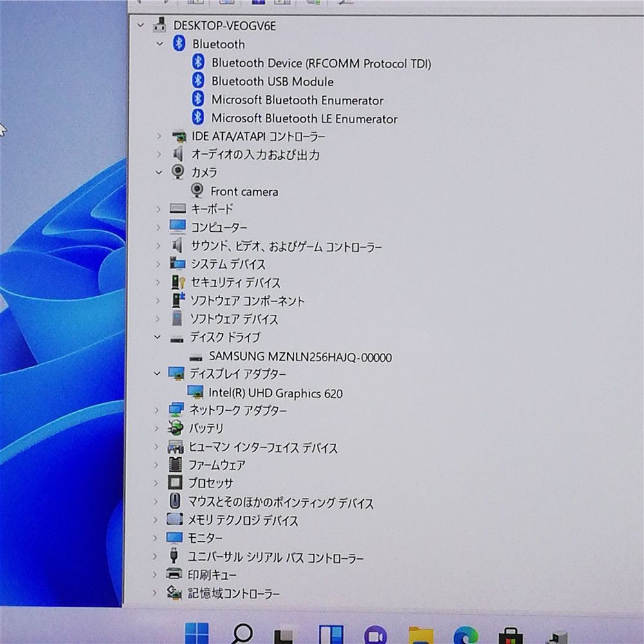Viewport: 644px width, 644px height.
Task: Click the ネットワーク アダプター icon
Action: [x=175, y=410]
